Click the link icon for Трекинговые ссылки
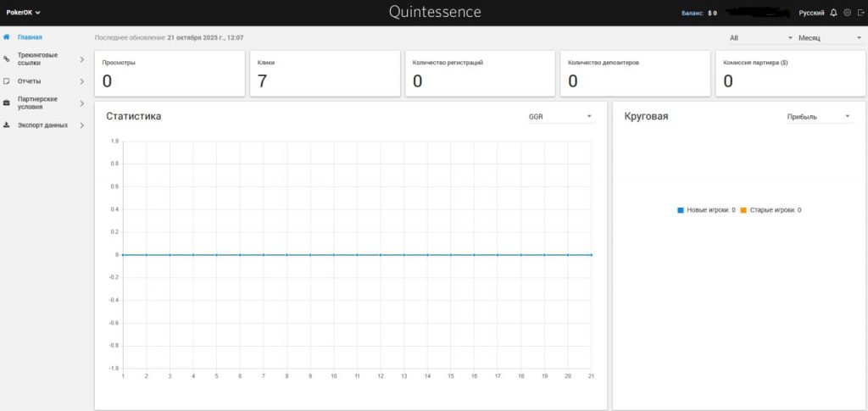 7,59
